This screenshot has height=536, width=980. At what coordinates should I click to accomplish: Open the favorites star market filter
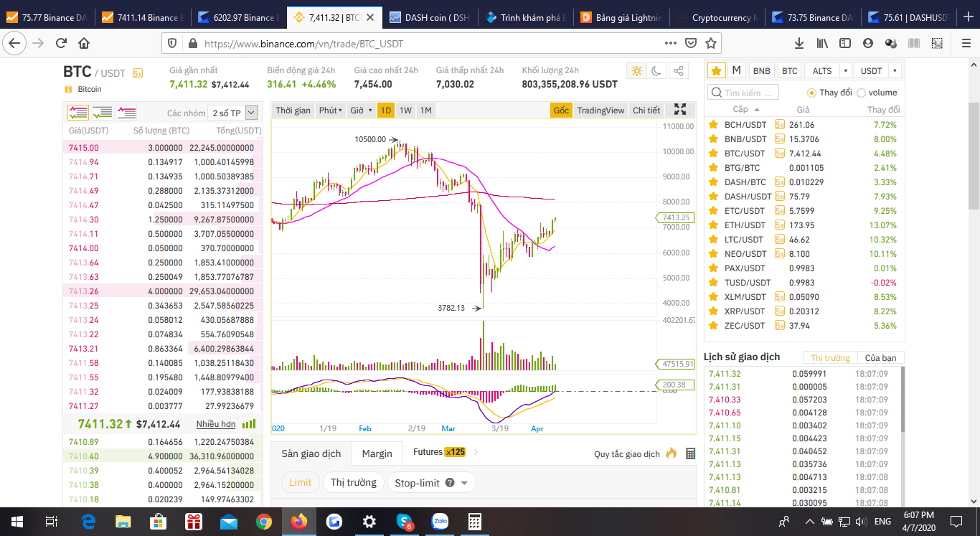pyautogui.click(x=716, y=70)
